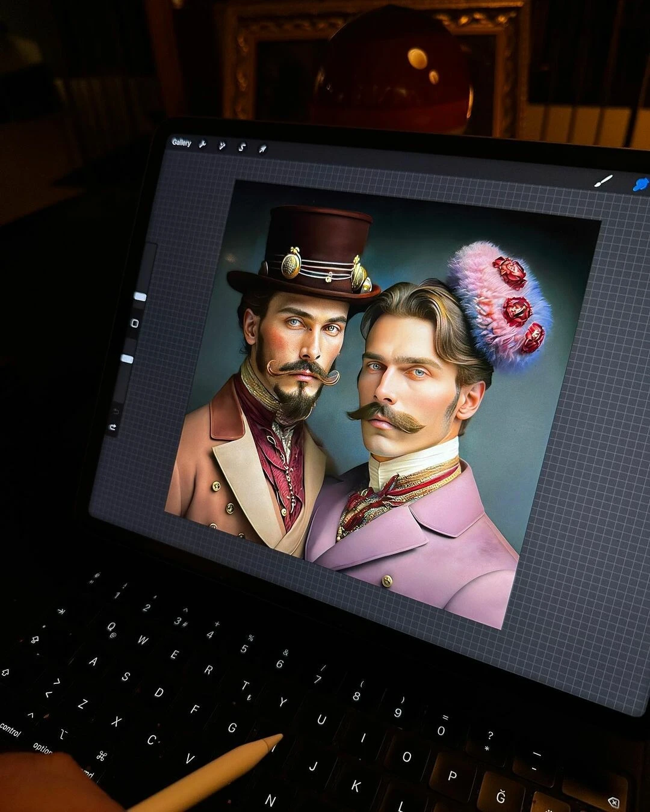Tap the dimmed undo arrow in sidebar
The image size is (650, 812).
point(116,411)
